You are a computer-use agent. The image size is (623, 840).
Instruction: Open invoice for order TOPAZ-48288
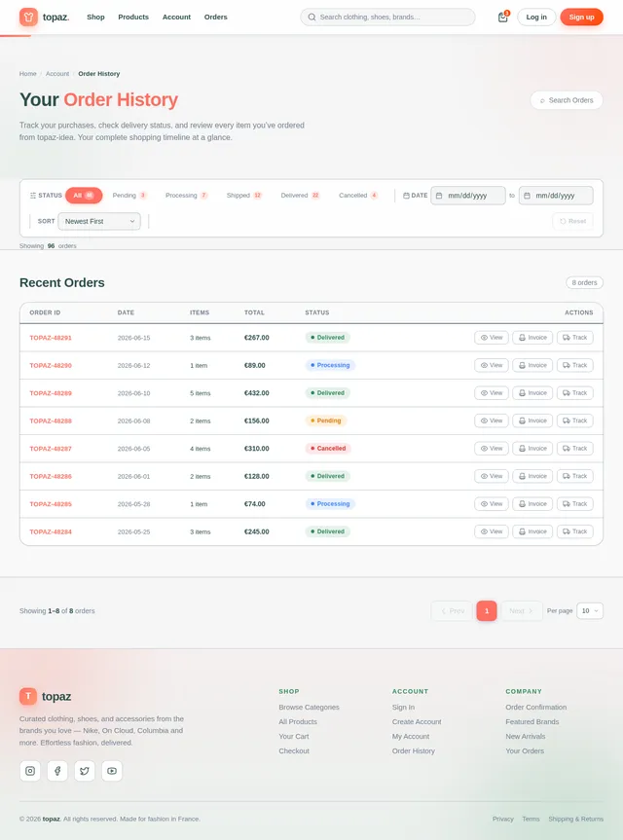[532, 420]
